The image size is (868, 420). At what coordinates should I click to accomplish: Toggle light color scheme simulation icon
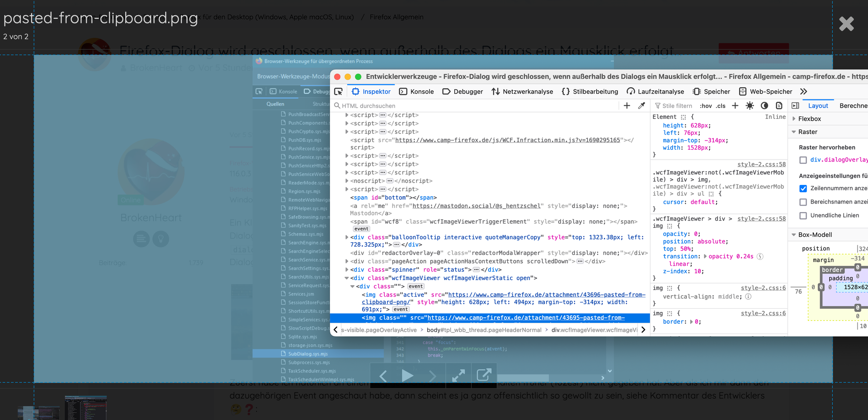point(750,106)
